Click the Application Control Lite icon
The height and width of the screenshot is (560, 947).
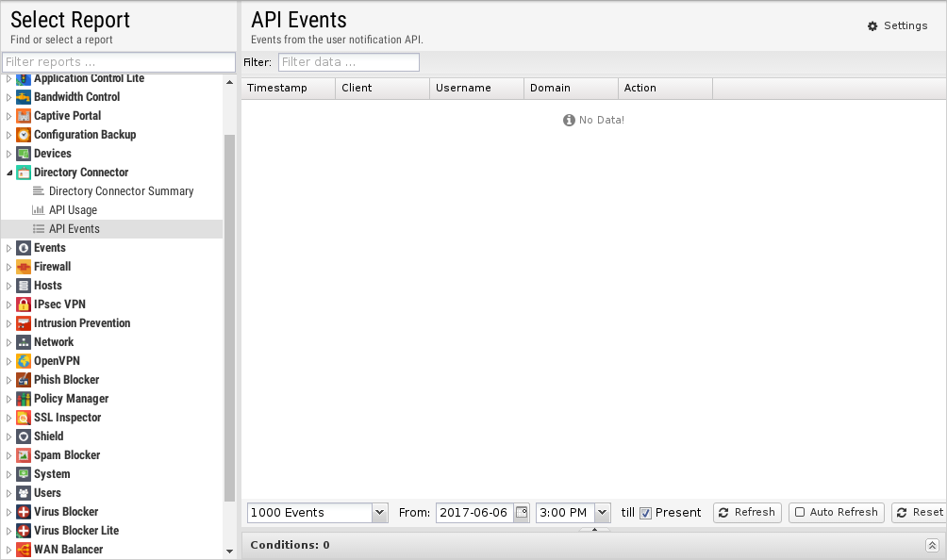[x=23, y=79]
